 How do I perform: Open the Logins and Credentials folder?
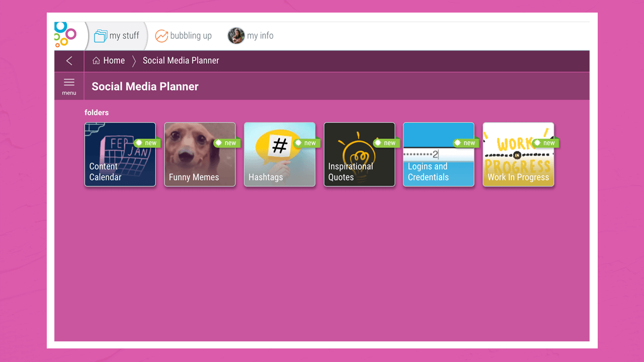439,154
